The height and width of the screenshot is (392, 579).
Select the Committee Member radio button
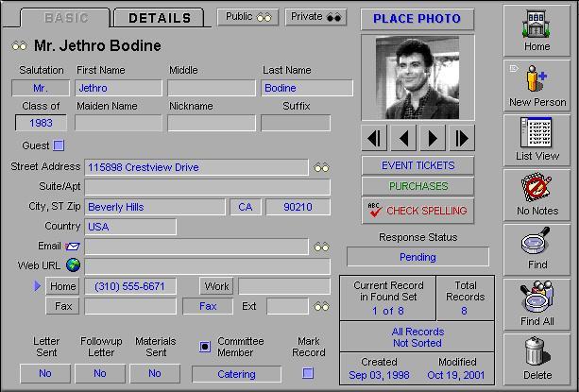point(204,347)
